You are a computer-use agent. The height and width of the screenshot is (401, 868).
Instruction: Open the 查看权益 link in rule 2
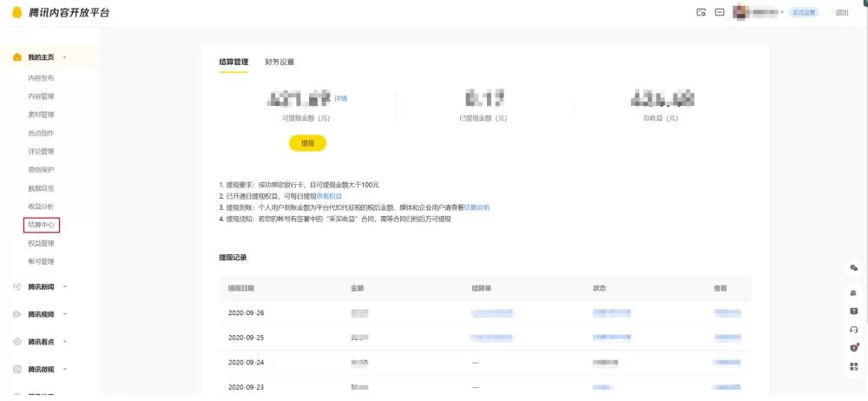pyautogui.click(x=329, y=196)
